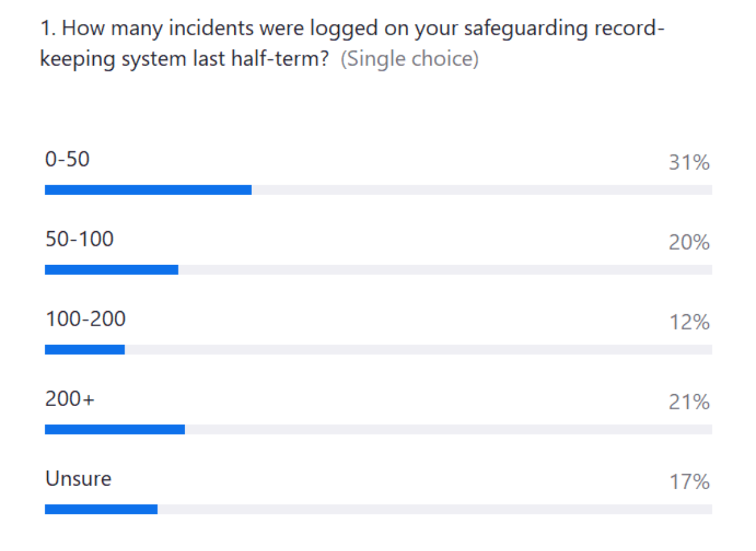The height and width of the screenshot is (551, 756).
Task: Click the blue filled bar for Unsure
Action: [x=101, y=509]
